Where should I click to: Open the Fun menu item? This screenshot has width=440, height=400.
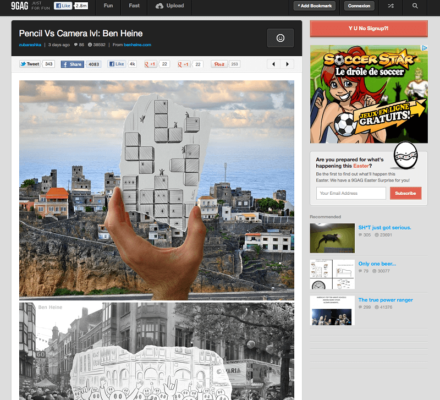(x=108, y=6)
